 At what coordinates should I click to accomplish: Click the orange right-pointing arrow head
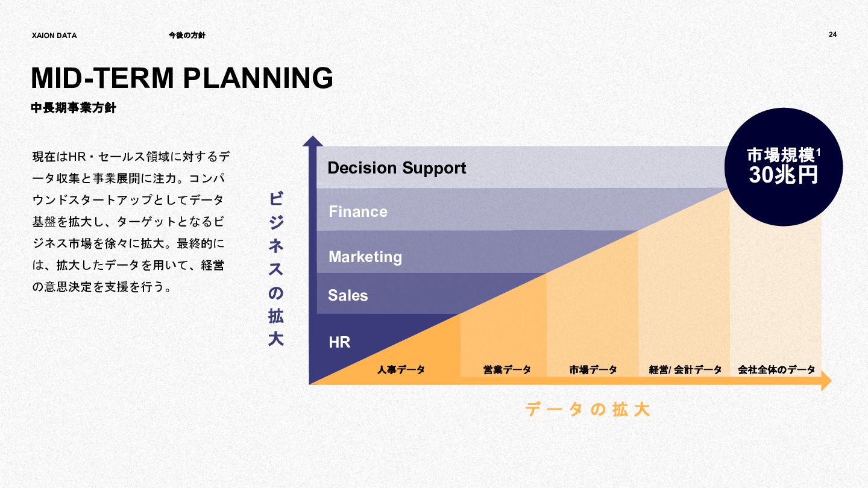826,381
